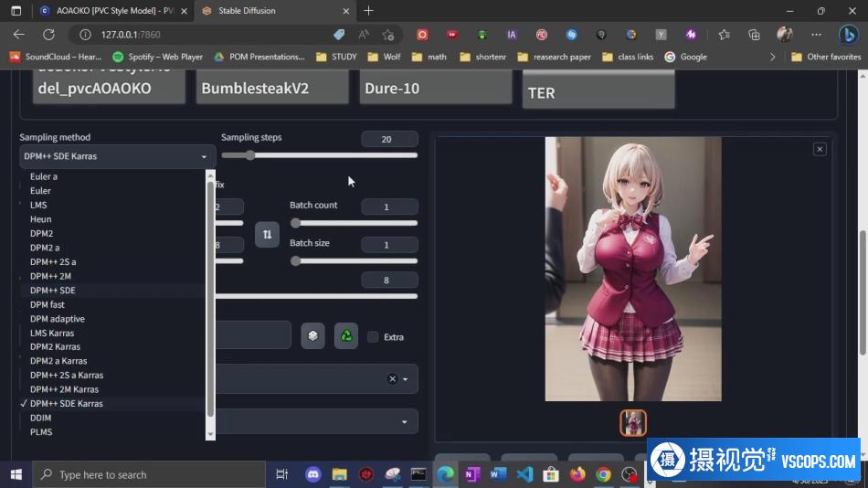Select the Dure-10 model card
Screen dimensions: 868x488
click(436, 88)
